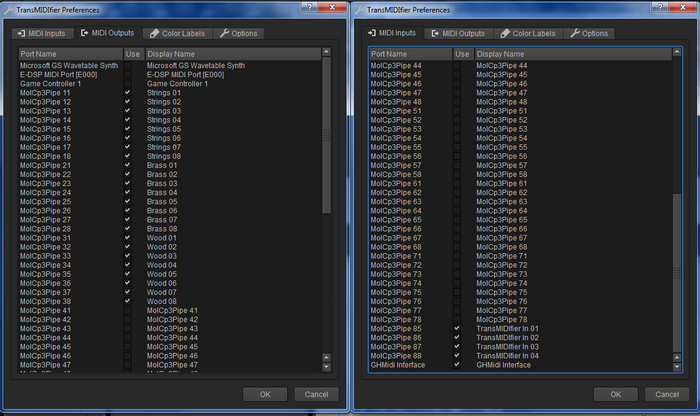The width and height of the screenshot is (700, 416).
Task: Click scroll down arrow at bottom of right list
Action: tap(677, 367)
